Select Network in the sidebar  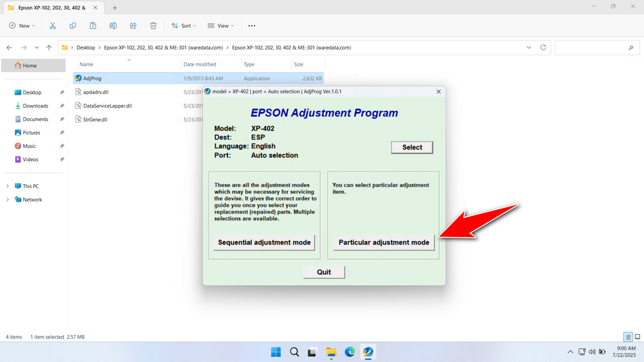[x=32, y=200]
